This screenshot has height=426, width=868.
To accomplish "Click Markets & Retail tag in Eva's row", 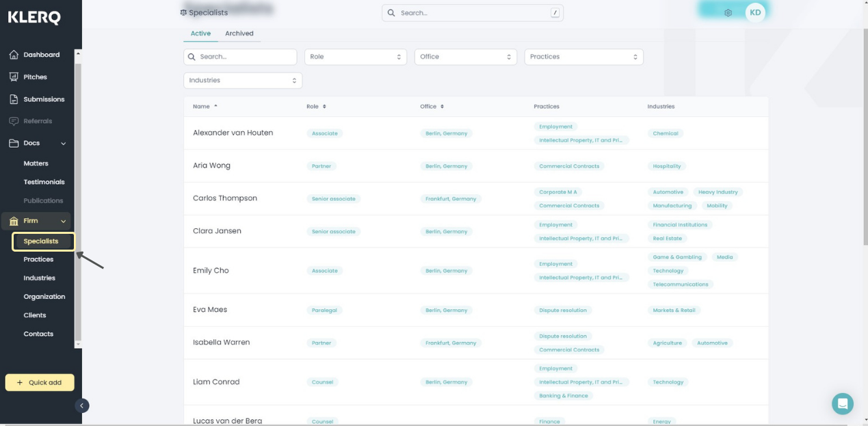I will pyautogui.click(x=674, y=310).
